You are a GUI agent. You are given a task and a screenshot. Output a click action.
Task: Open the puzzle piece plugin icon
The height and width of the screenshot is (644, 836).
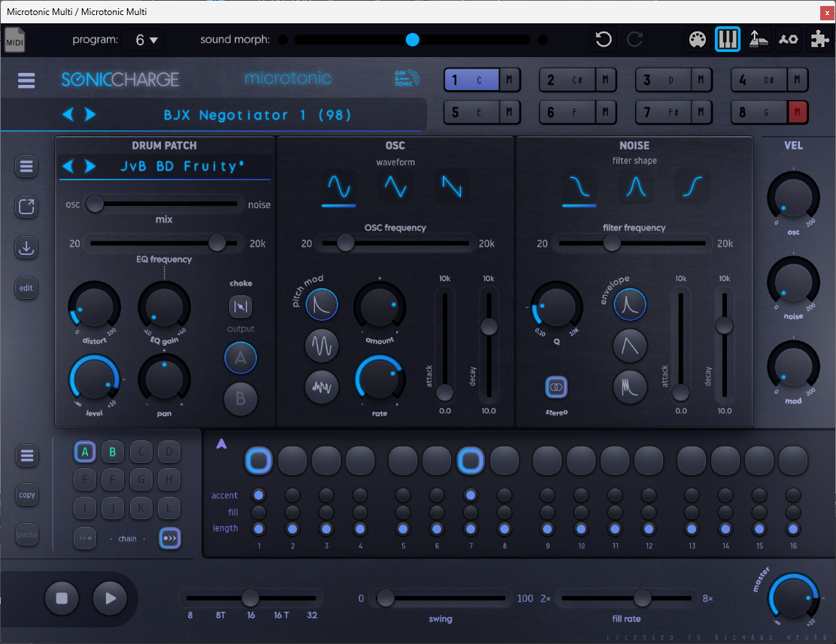[819, 39]
